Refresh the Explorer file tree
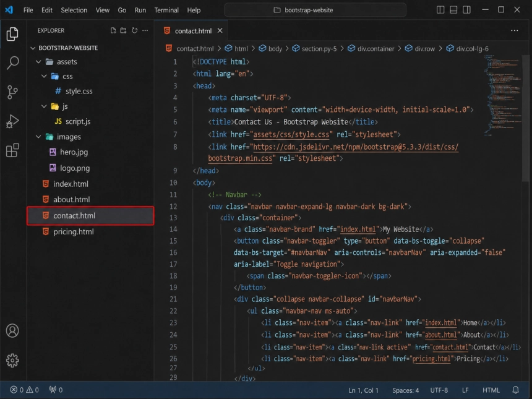The image size is (532, 399). (135, 30)
